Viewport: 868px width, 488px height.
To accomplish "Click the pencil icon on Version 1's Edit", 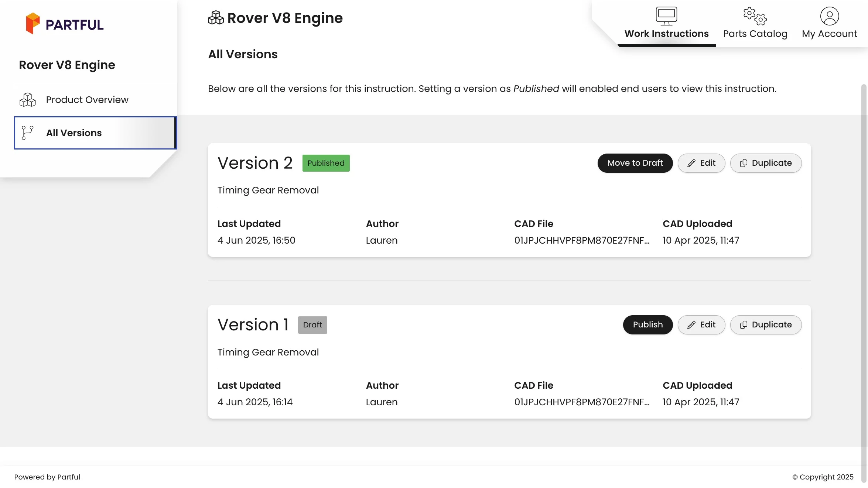I will pyautogui.click(x=691, y=325).
